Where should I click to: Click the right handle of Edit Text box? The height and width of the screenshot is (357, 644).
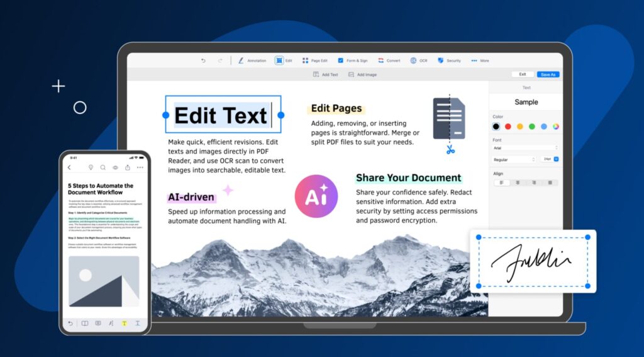281,115
